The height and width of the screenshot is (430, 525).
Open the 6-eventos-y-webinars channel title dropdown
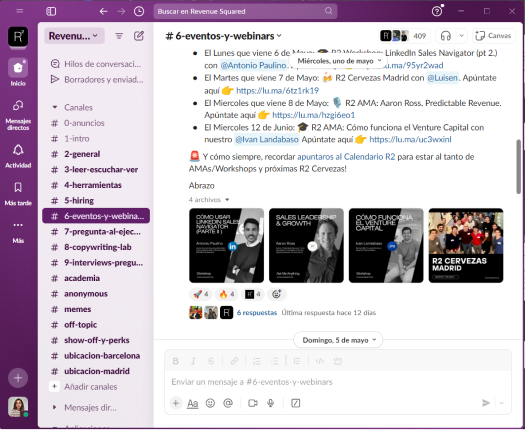tap(224, 36)
